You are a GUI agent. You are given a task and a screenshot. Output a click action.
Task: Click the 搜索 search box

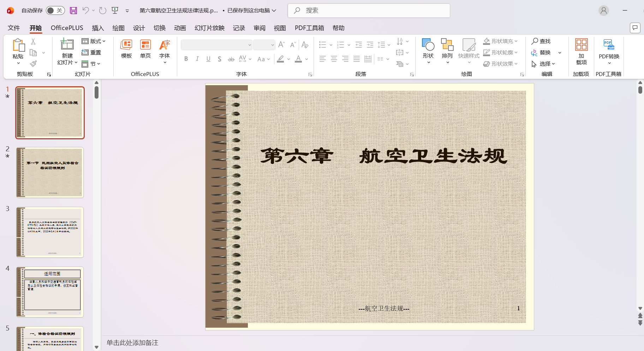(x=369, y=11)
